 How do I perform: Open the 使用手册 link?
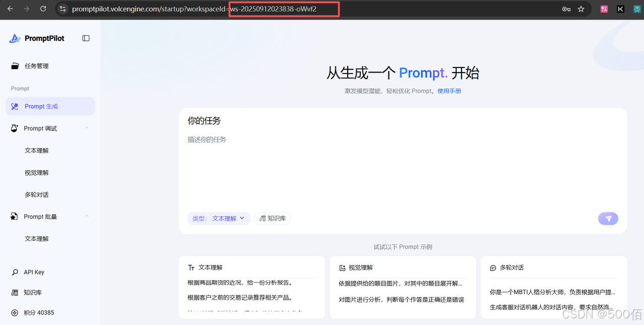click(x=449, y=91)
